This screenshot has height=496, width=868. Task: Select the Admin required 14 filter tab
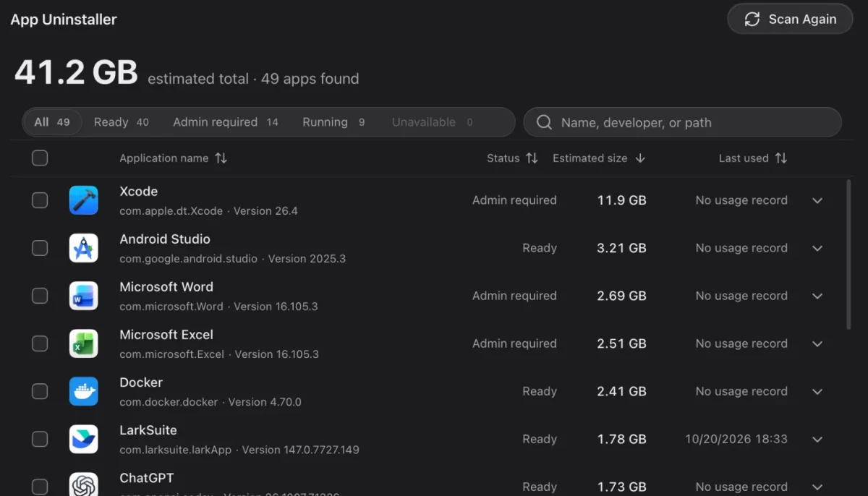226,122
